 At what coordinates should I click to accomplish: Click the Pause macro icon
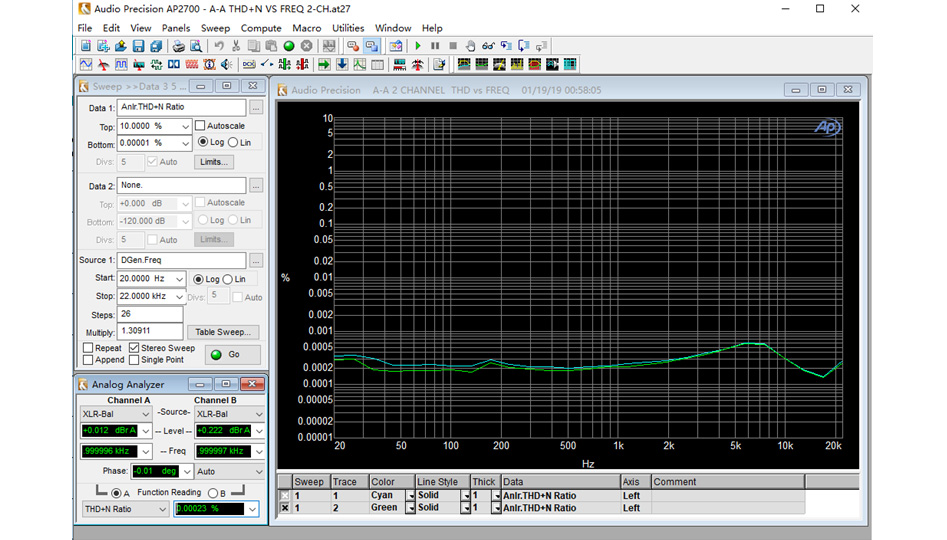pos(435,46)
